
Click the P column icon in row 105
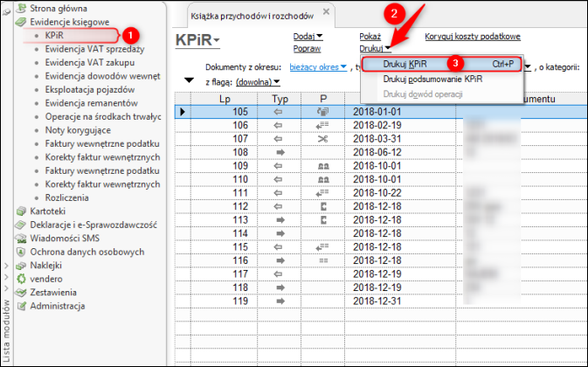click(322, 112)
